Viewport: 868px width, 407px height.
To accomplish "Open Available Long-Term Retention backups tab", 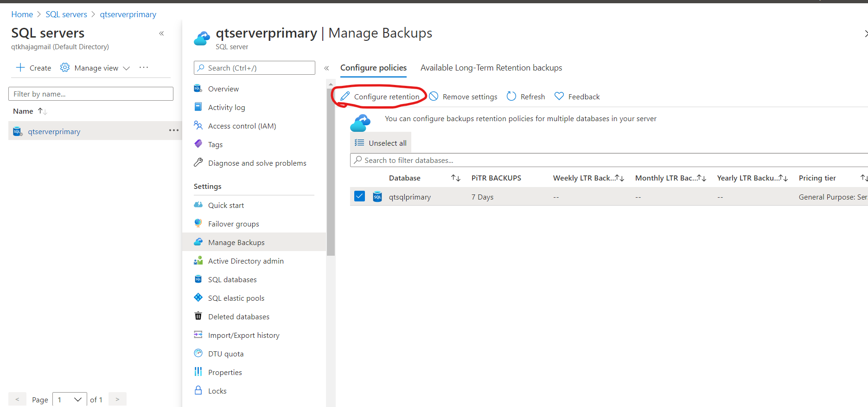I will pos(491,68).
